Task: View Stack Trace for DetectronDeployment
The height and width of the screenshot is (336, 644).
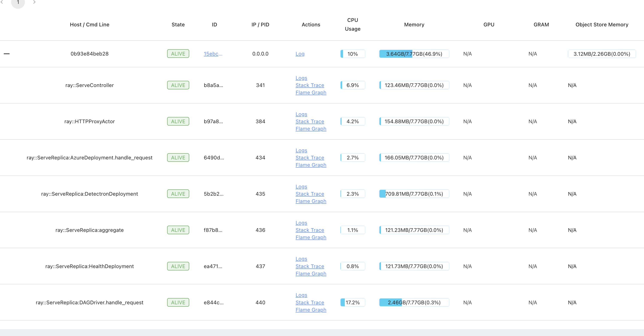Action: coord(310,194)
